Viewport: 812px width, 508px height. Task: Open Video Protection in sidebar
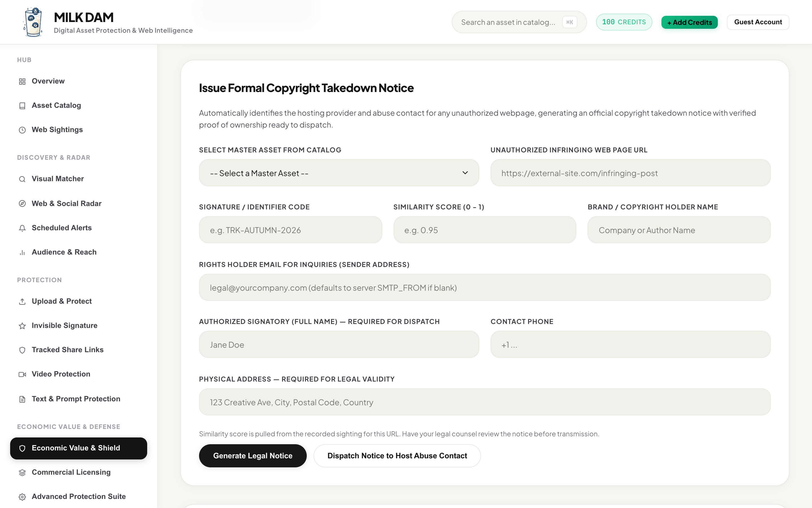pos(78,374)
